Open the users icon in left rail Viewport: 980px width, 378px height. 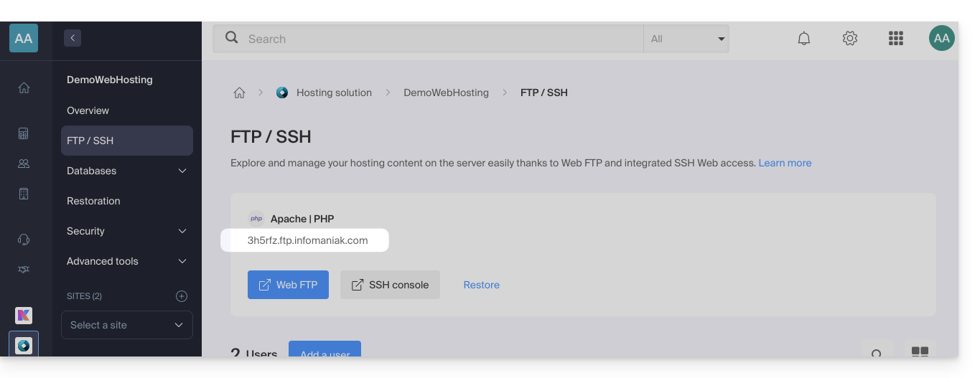coord(24,164)
